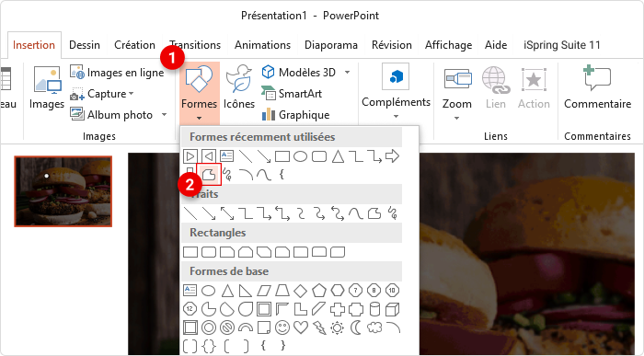Pick the snip single corner rectangle
The image size is (644, 356).
pos(227,252)
